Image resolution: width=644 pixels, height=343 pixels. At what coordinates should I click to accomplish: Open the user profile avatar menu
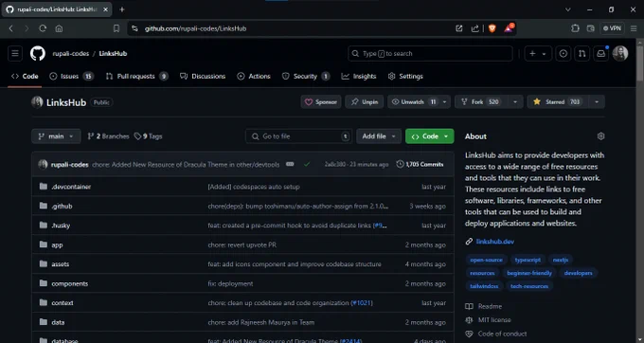[x=620, y=53]
